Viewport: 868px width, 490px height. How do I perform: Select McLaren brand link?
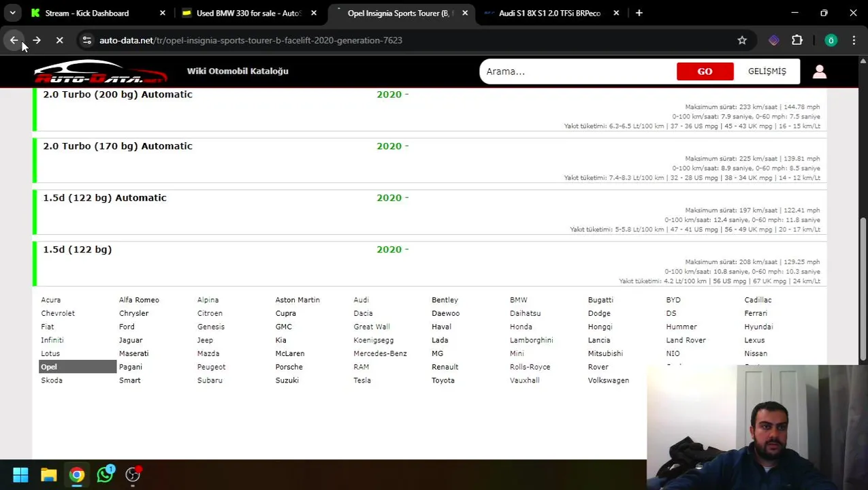click(x=289, y=354)
